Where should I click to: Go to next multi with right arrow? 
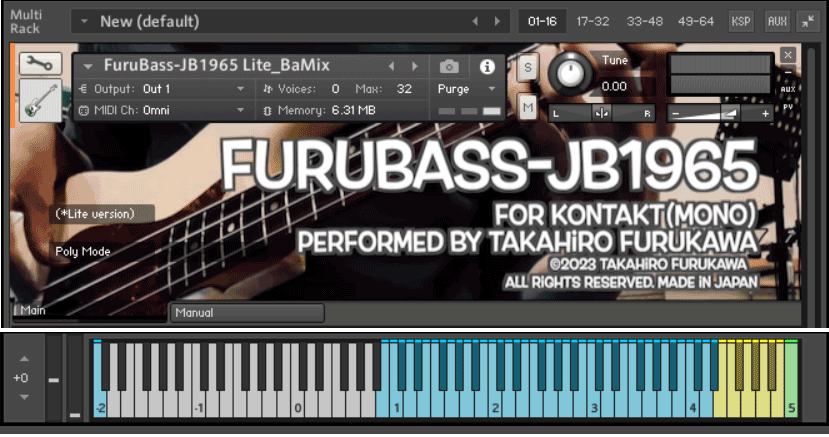[497, 21]
